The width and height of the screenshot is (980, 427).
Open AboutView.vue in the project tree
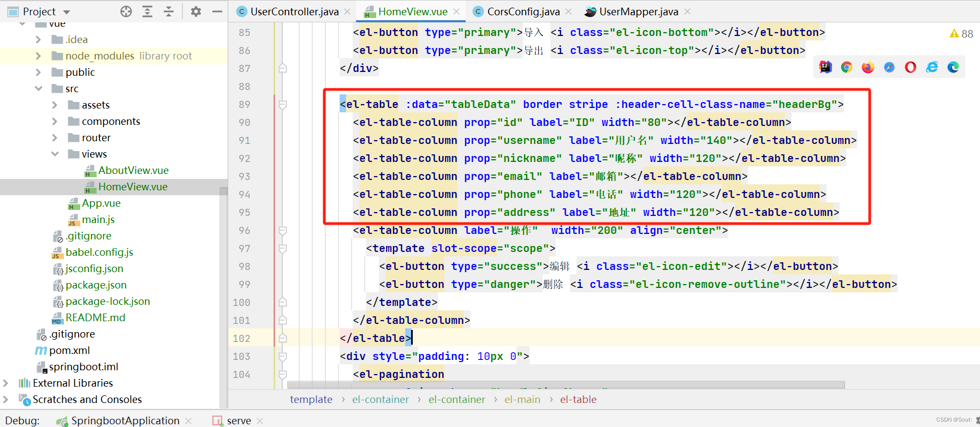(x=133, y=170)
